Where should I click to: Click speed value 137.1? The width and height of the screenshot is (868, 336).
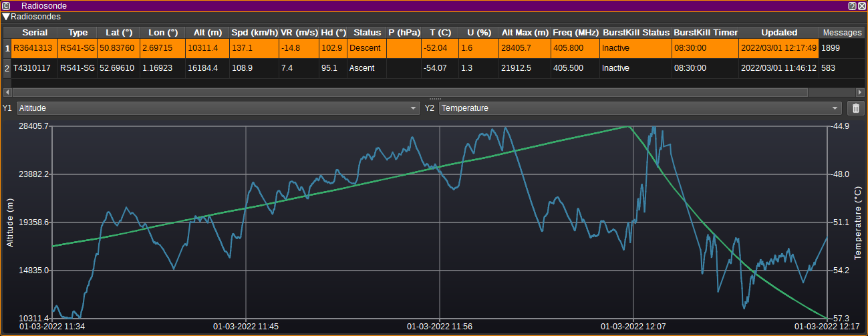coord(254,48)
